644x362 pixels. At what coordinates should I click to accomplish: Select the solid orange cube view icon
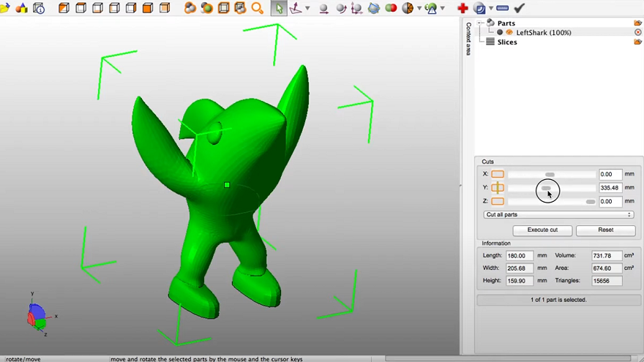[147, 8]
